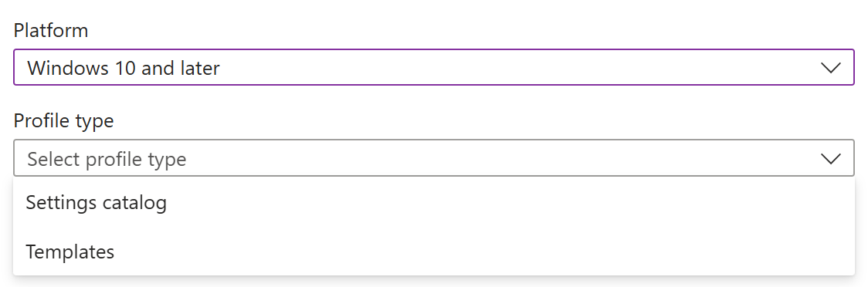Select the last profile type option
Viewport: 868px width, 287px height.
click(x=433, y=251)
